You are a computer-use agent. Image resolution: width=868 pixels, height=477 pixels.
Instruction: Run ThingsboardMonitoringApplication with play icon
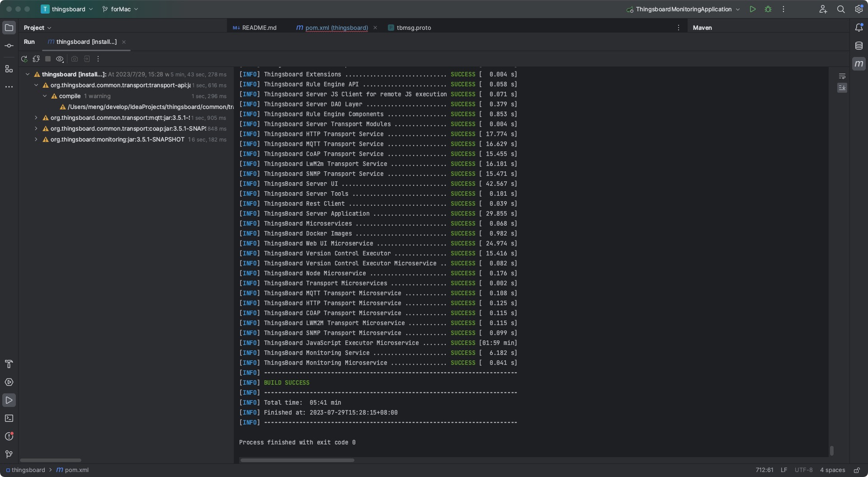[x=753, y=9]
